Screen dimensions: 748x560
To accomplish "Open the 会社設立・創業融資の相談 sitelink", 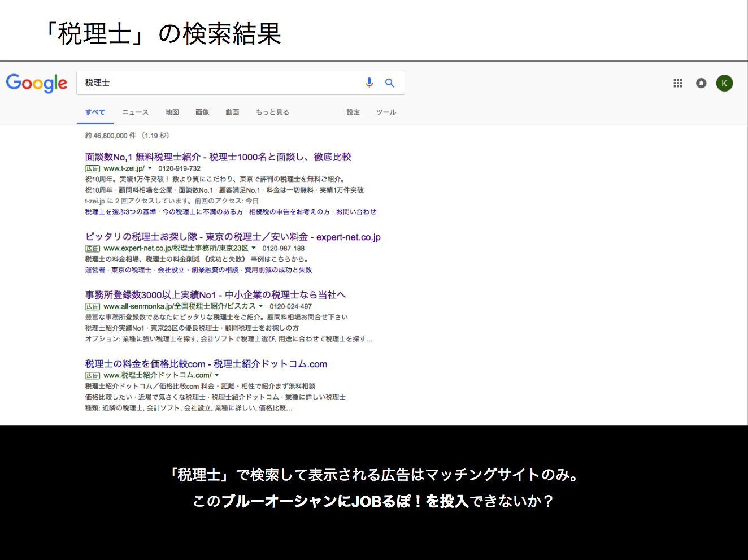I will coord(198,270).
